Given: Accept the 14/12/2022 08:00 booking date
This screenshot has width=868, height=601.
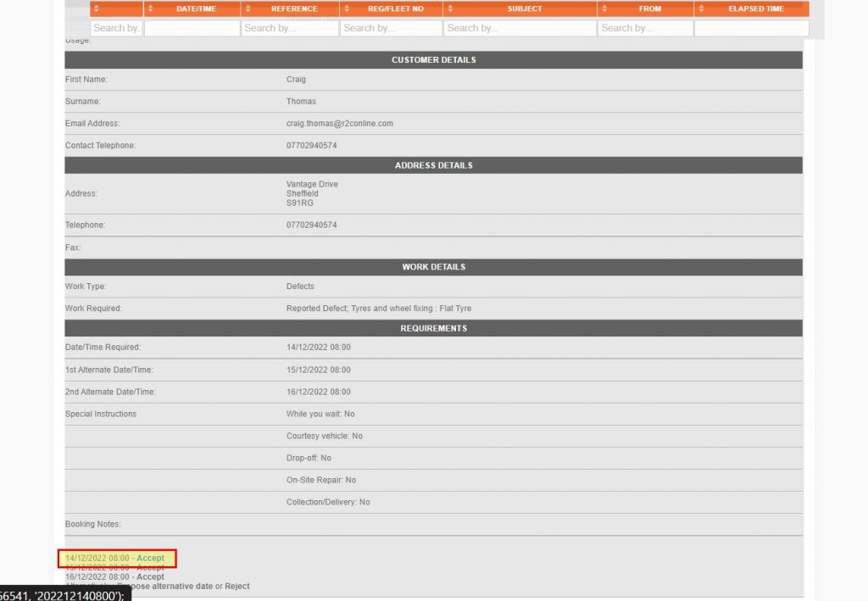Looking at the screenshot, I should 149,558.
